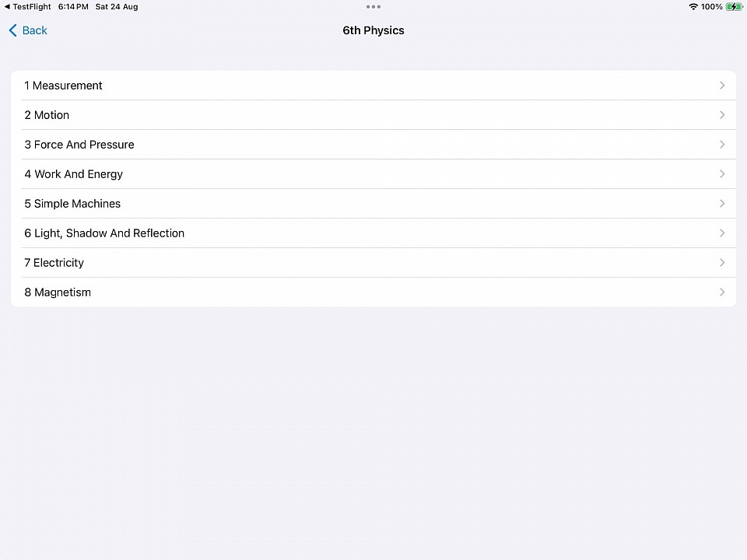
Task: Tap chevron for Work And Energy
Action: 722,173
